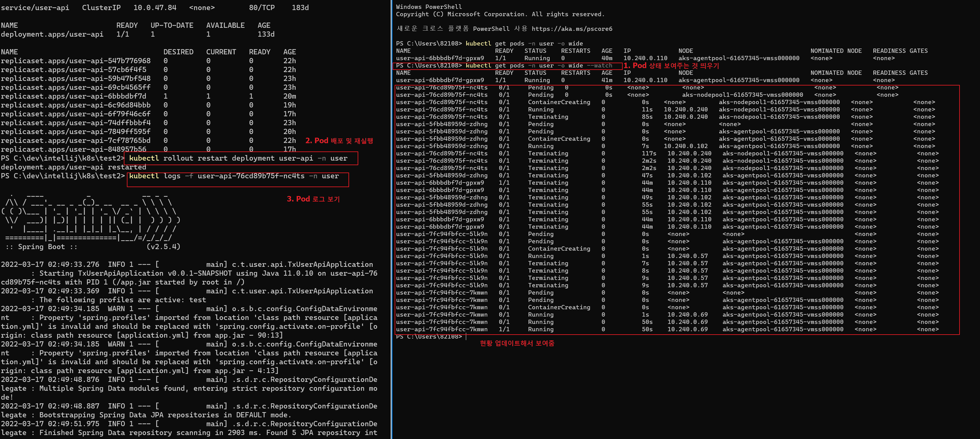
Task: Click the kubectl logs -f command line
Action: (234, 176)
